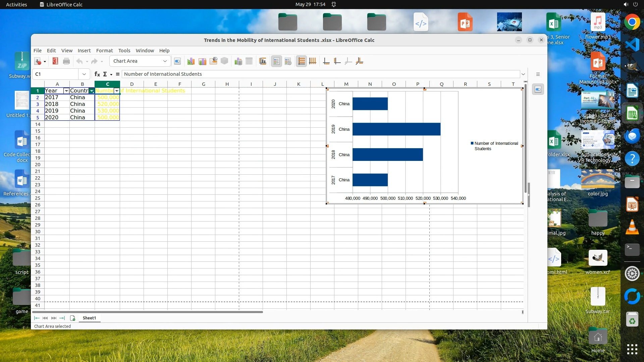The width and height of the screenshot is (644, 362).
Task: Open the Data Table toolbar icon
Action: click(x=249, y=61)
